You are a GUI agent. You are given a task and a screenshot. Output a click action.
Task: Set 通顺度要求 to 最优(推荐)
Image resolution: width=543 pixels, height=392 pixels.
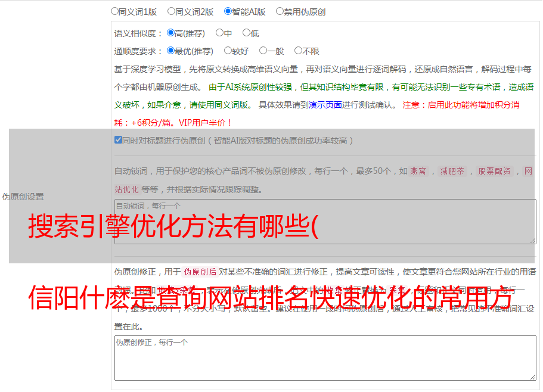click(x=170, y=51)
